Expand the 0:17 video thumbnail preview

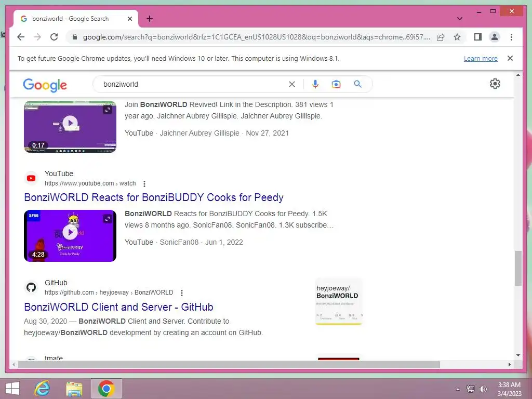pyautogui.click(x=107, y=110)
